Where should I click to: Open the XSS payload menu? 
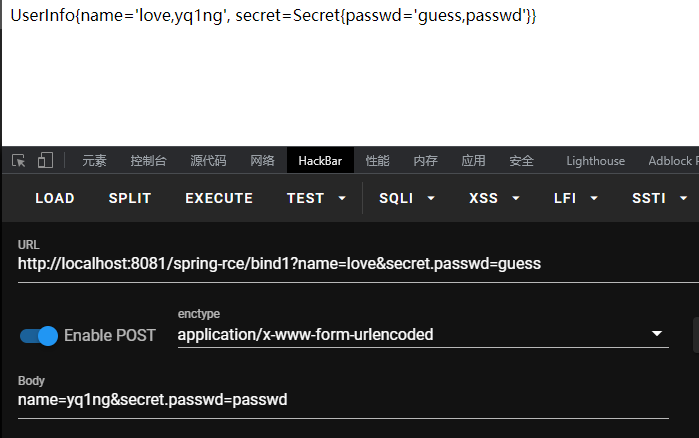tap(493, 198)
